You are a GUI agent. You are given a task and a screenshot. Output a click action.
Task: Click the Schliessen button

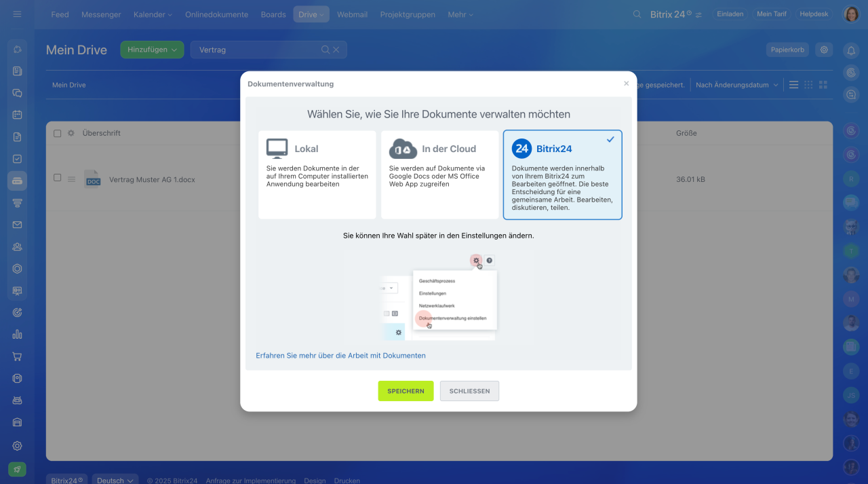pos(469,391)
